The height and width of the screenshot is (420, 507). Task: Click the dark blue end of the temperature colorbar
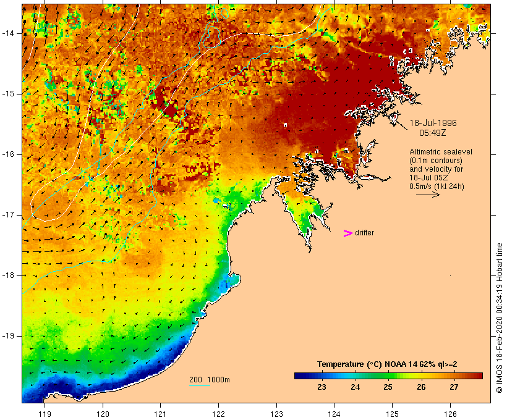pyautogui.click(x=300, y=376)
